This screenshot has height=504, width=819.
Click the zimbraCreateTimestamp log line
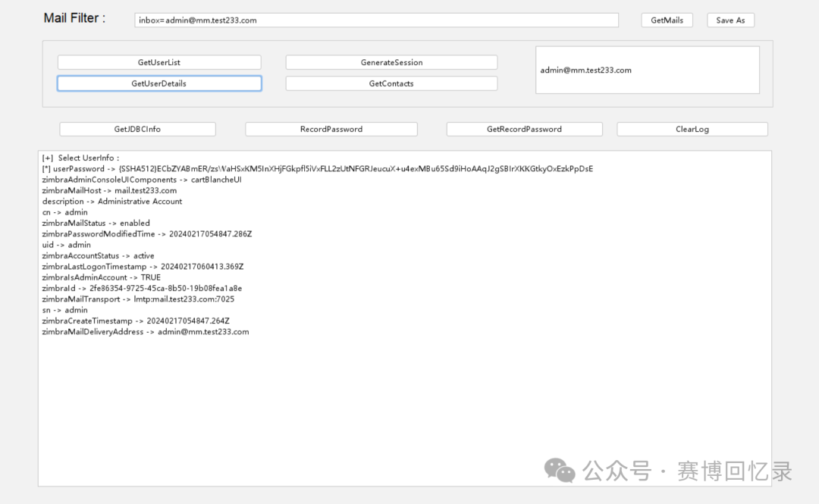coord(136,321)
